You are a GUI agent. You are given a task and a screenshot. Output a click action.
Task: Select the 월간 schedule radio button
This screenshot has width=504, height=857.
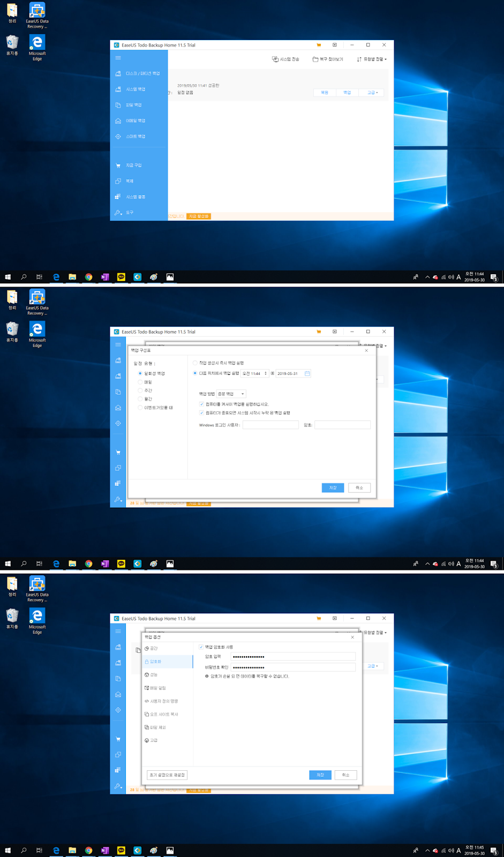[x=140, y=399]
